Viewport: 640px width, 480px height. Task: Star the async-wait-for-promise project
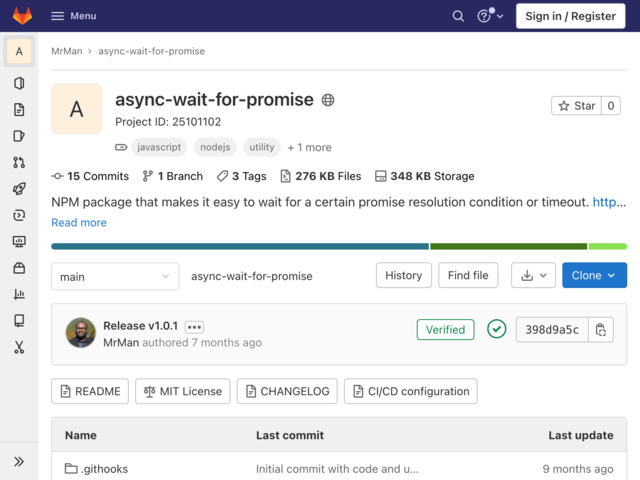576,106
